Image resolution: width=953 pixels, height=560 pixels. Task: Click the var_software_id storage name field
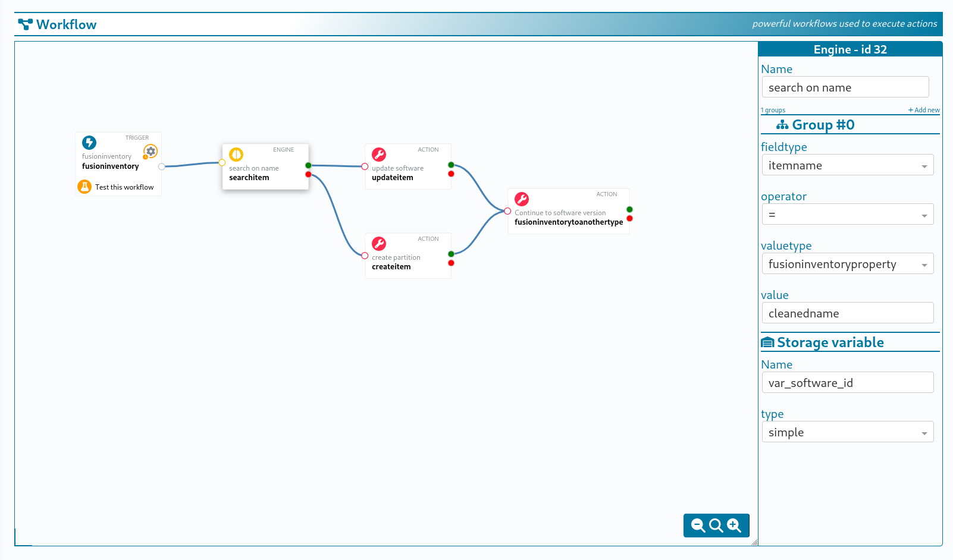(847, 383)
